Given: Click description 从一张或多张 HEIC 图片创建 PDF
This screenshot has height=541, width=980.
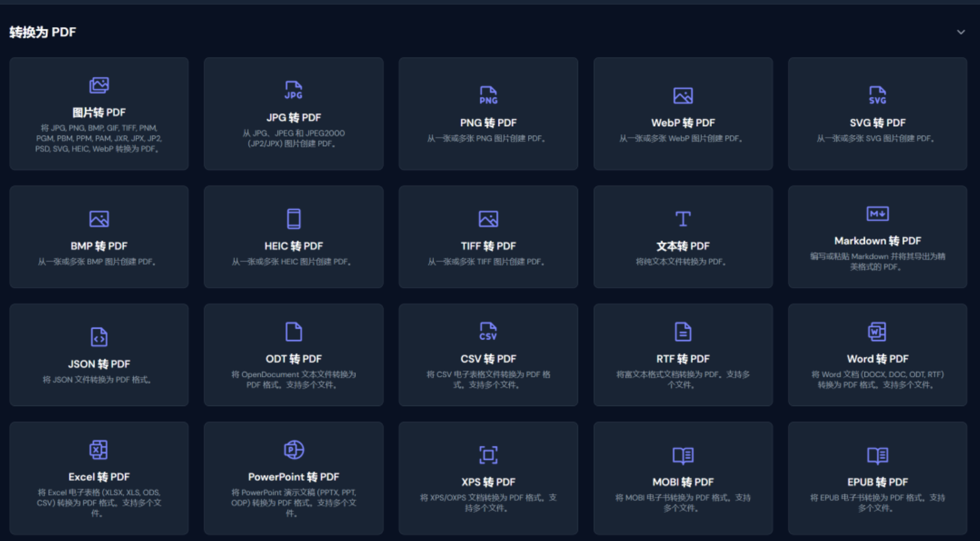Looking at the screenshot, I should pyautogui.click(x=293, y=262).
